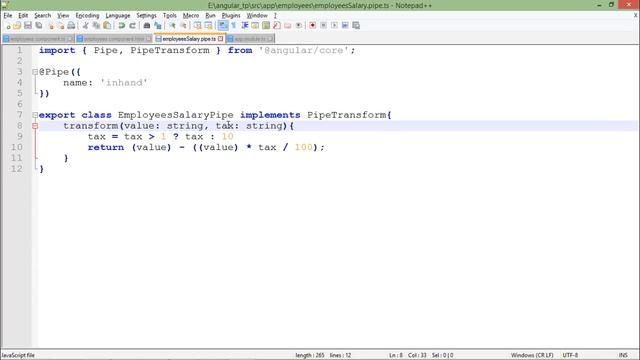Toggle the Document Map panel icon
Image resolution: width=640 pixels, height=360 pixels.
click(266, 26)
